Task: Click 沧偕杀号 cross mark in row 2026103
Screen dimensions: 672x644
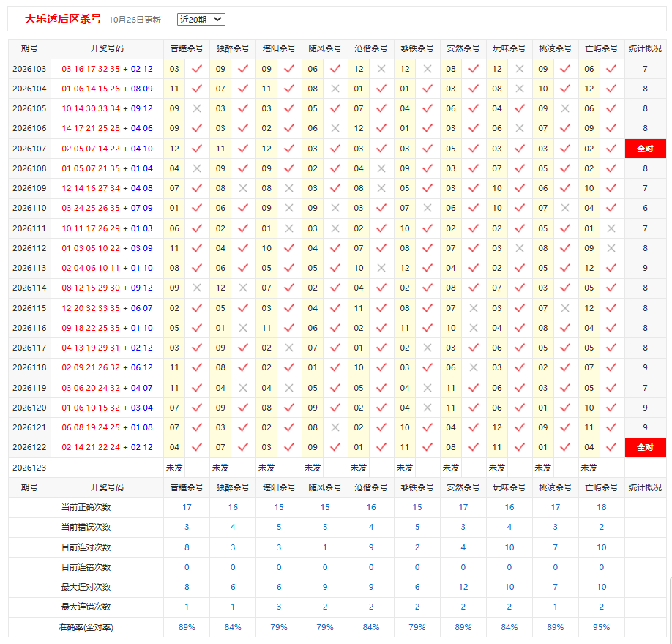Action: click(381, 69)
